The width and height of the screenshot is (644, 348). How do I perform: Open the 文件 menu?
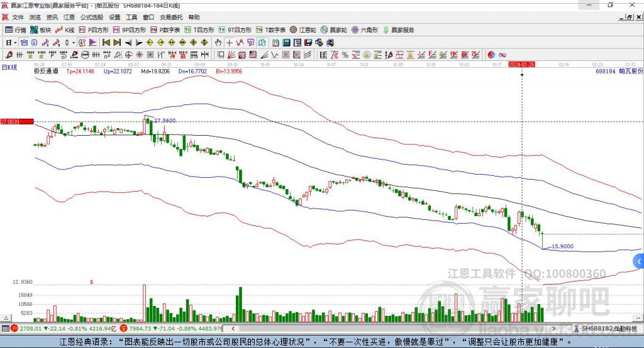click(18, 17)
